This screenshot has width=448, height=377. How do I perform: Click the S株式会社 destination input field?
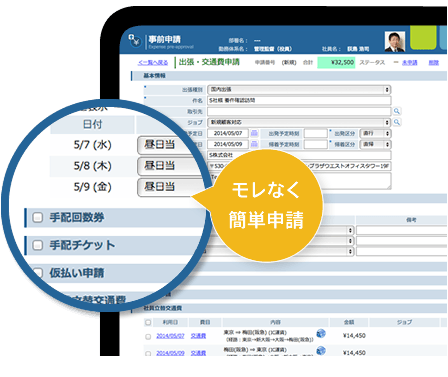pos(299,155)
